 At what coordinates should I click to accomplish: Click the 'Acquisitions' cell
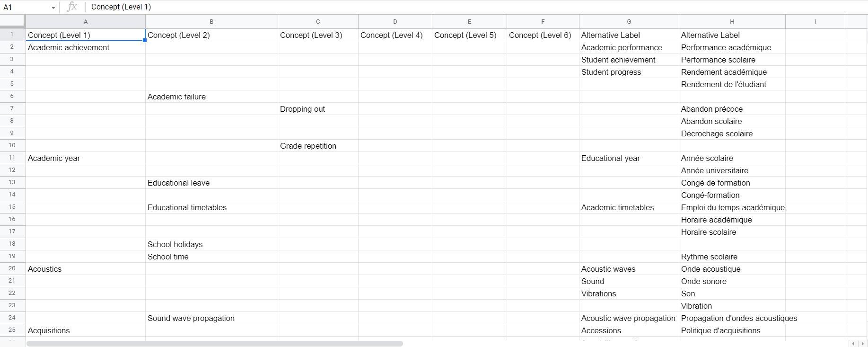(85, 330)
